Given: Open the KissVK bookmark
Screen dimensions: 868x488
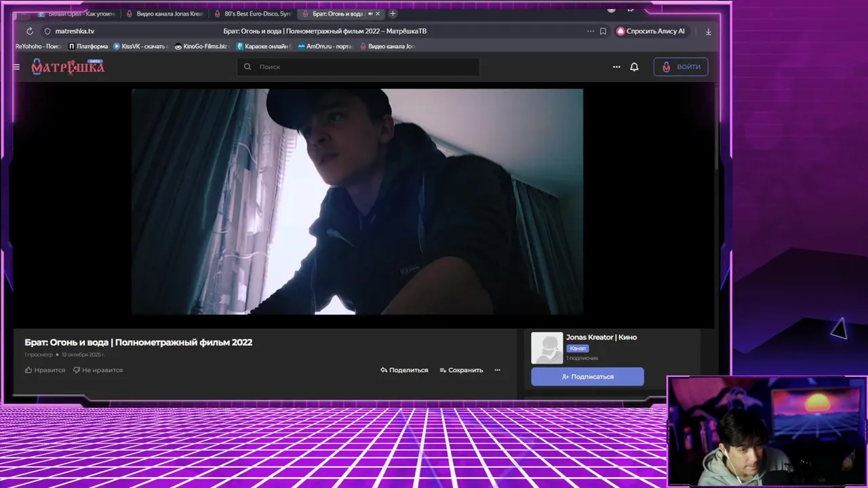Looking at the screenshot, I should coord(140,46).
